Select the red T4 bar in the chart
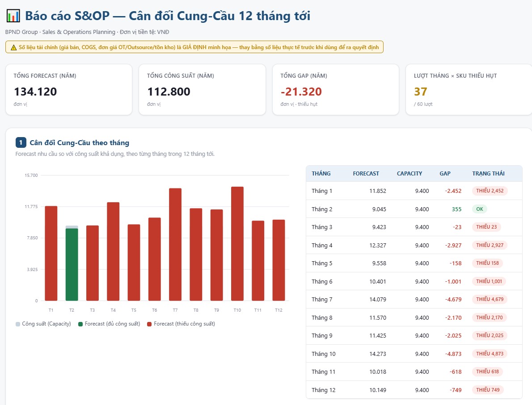Image resolution: width=532 pixels, height=405 pixels. point(113,251)
